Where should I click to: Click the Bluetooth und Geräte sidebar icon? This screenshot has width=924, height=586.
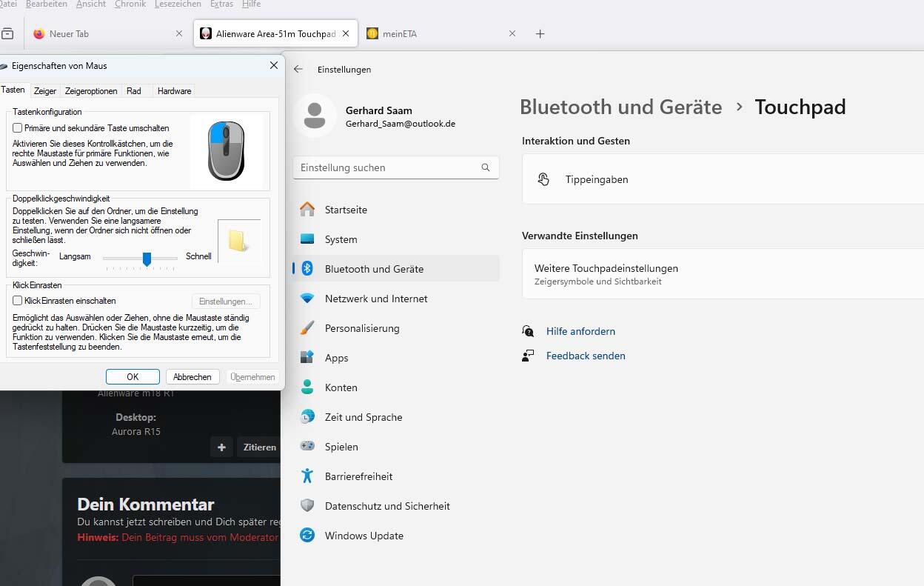point(307,269)
